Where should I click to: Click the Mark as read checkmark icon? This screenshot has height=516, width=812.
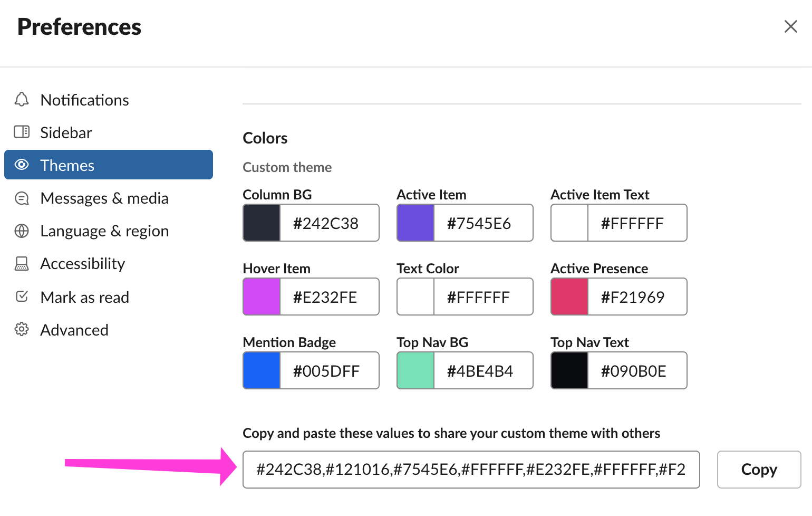(x=22, y=297)
